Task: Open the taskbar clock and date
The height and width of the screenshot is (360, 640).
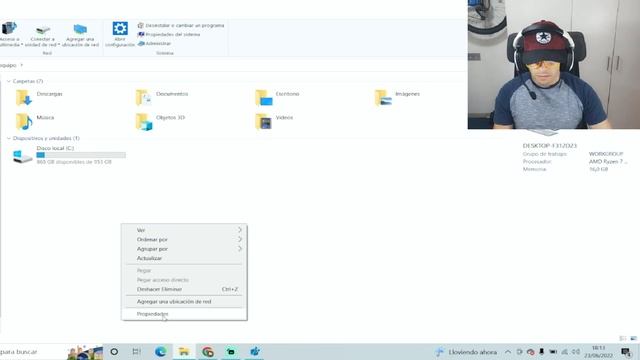Action: tap(598, 352)
